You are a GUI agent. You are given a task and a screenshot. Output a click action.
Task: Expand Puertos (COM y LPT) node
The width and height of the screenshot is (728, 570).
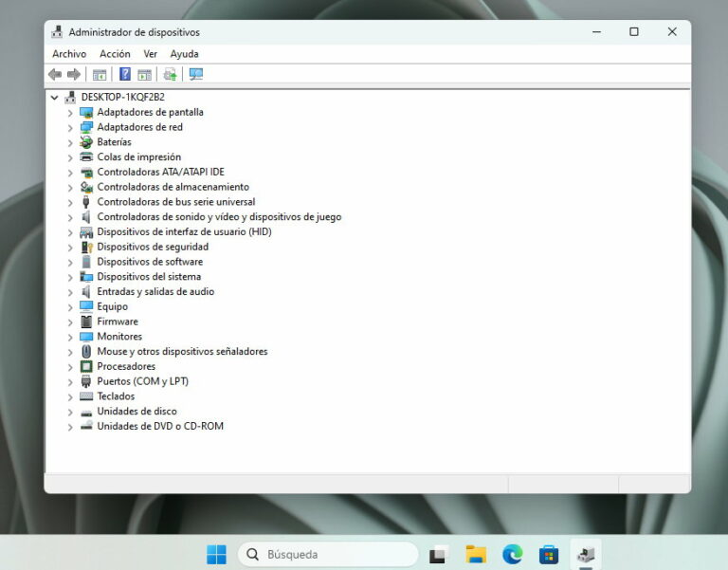[70, 382]
